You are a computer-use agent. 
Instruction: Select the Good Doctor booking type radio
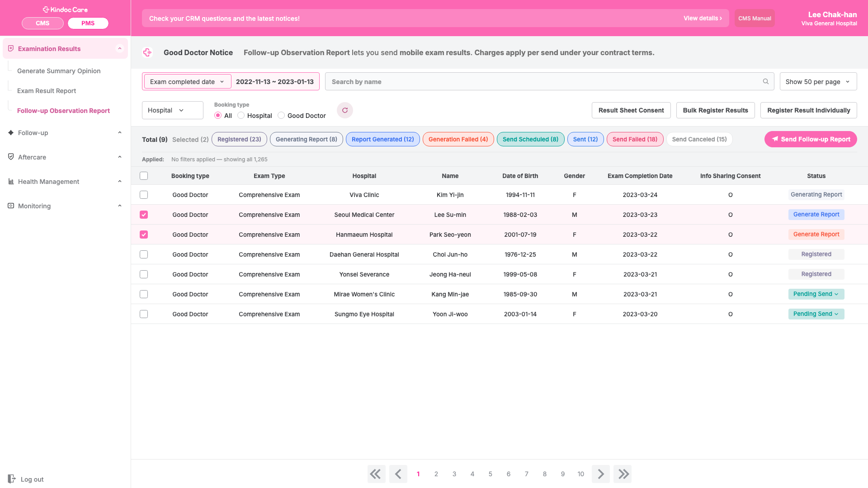pyautogui.click(x=281, y=116)
